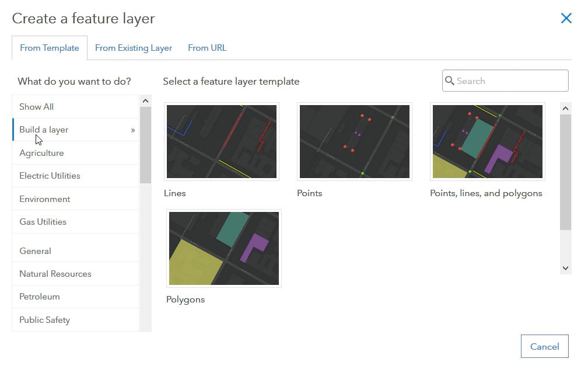The height and width of the screenshot is (376, 588).
Task: Choose the Electric Utilities category
Action: tap(76, 176)
